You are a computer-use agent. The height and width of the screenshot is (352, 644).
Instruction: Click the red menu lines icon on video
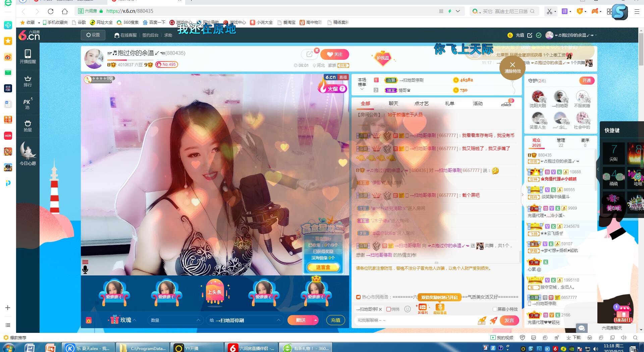[85, 262]
